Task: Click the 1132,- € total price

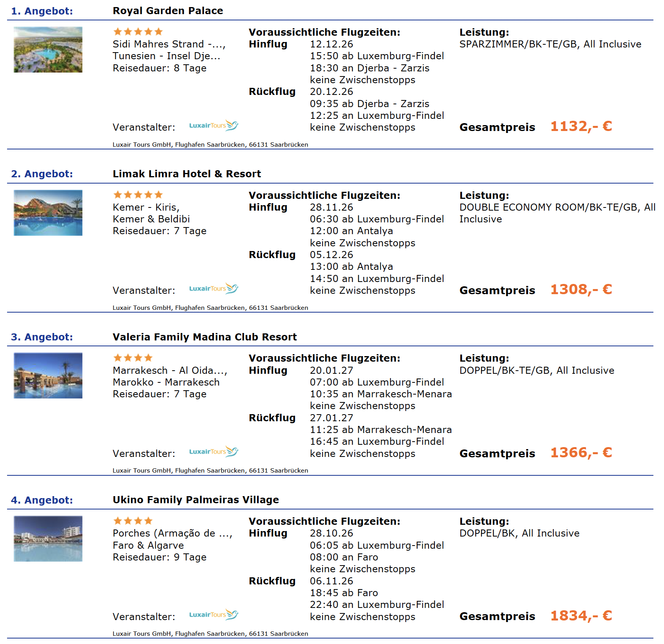Action: pos(581,126)
